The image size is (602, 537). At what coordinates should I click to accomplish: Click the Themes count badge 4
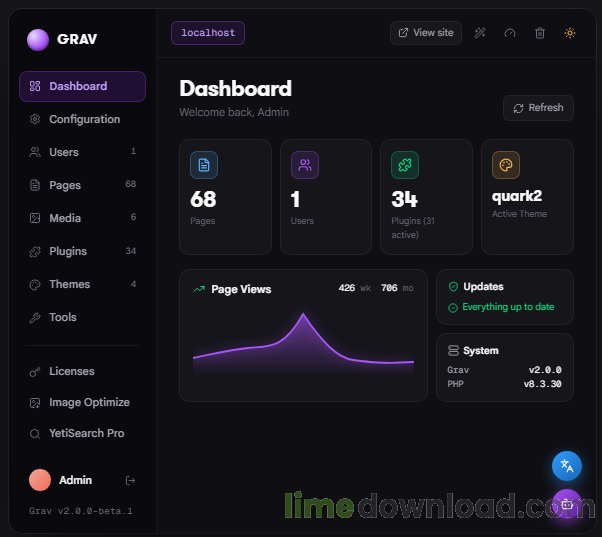point(133,284)
